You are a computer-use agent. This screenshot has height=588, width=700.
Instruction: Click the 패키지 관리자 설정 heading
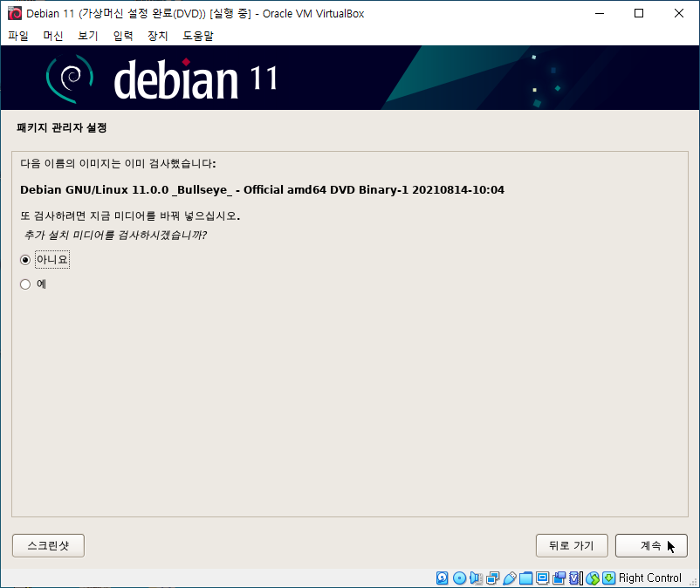click(62, 128)
